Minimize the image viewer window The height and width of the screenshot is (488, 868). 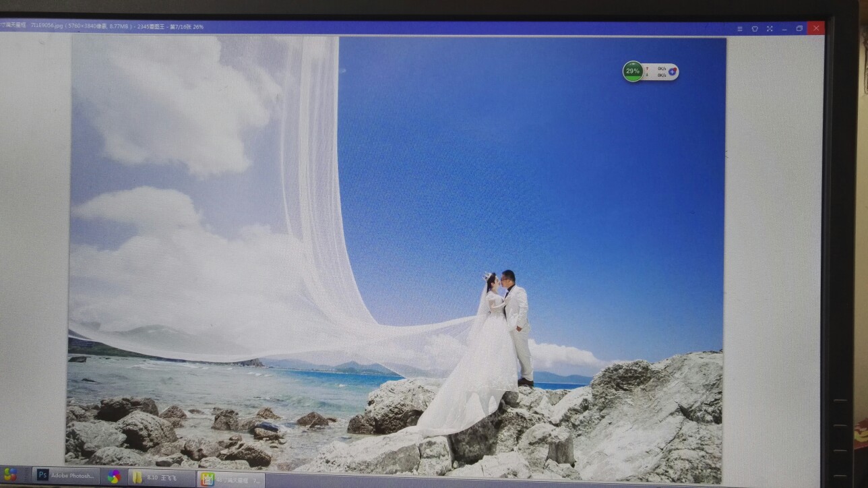[x=784, y=29]
